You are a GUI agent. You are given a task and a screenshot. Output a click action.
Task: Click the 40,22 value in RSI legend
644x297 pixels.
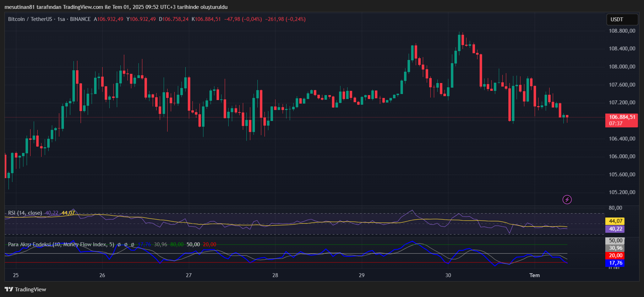(x=52, y=213)
